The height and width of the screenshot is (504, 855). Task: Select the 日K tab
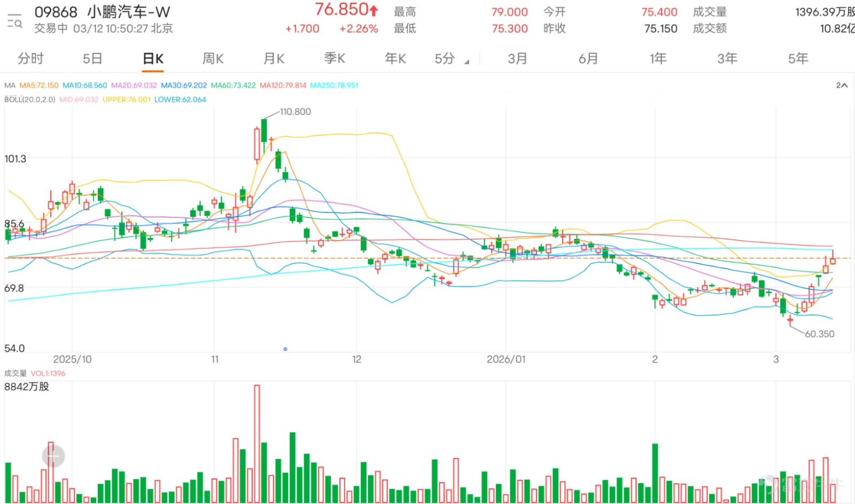(x=153, y=59)
